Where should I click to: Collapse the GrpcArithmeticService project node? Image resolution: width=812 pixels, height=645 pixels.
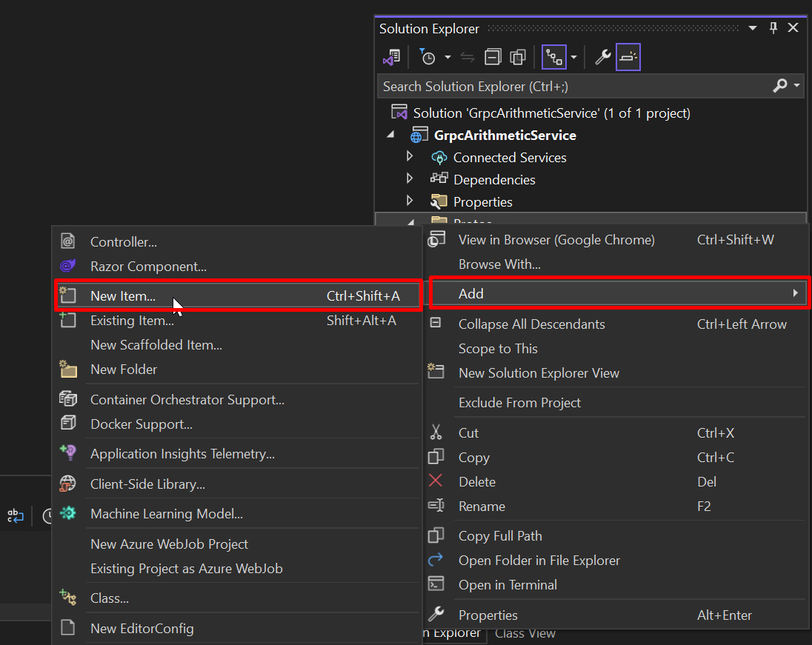tap(391, 135)
